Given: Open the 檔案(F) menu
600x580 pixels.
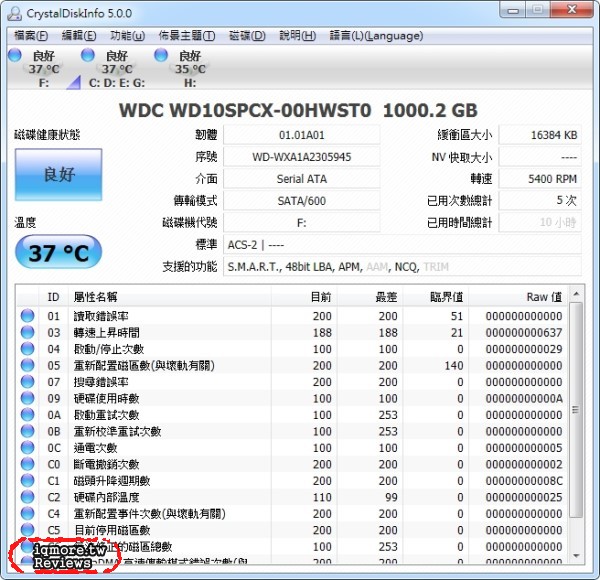Looking at the screenshot, I should (x=31, y=36).
